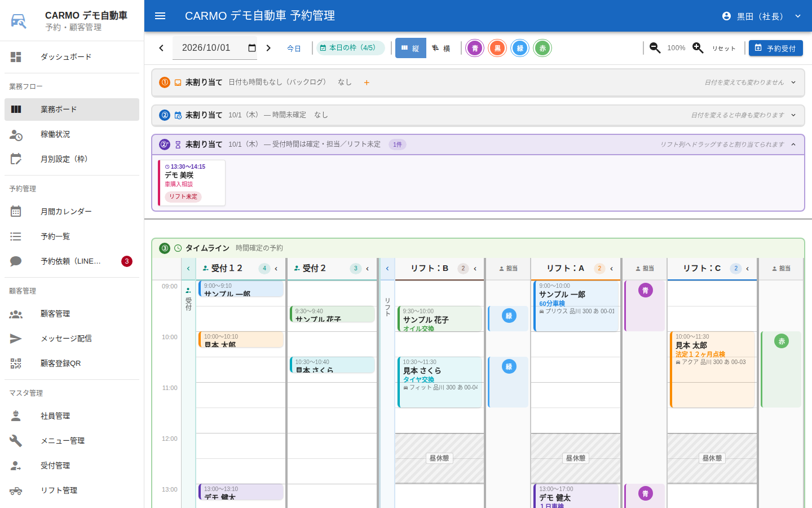
Task: Open サンプル 一郎 60分車検 appointment
Action: tap(576, 306)
